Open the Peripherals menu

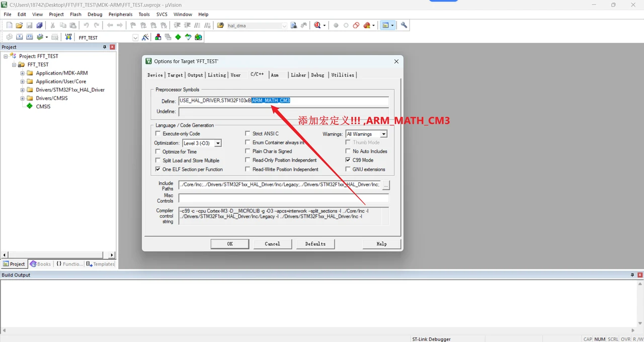coord(121,14)
